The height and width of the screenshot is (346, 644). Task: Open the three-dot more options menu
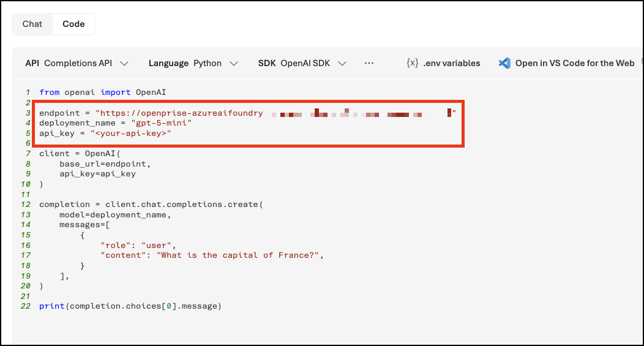pos(369,63)
